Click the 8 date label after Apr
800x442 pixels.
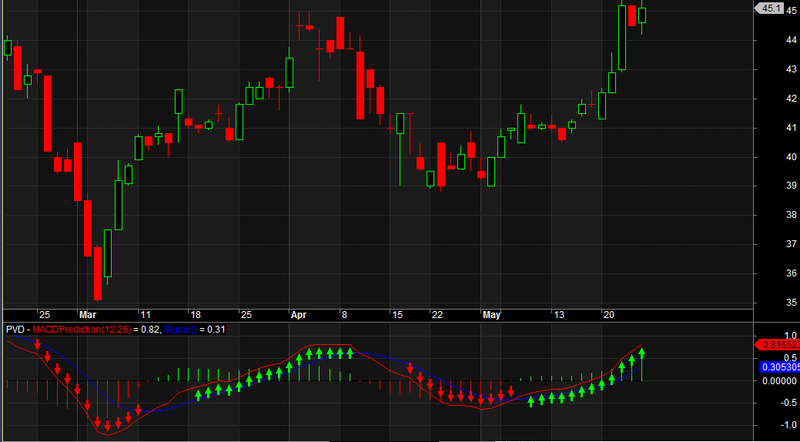tap(344, 315)
